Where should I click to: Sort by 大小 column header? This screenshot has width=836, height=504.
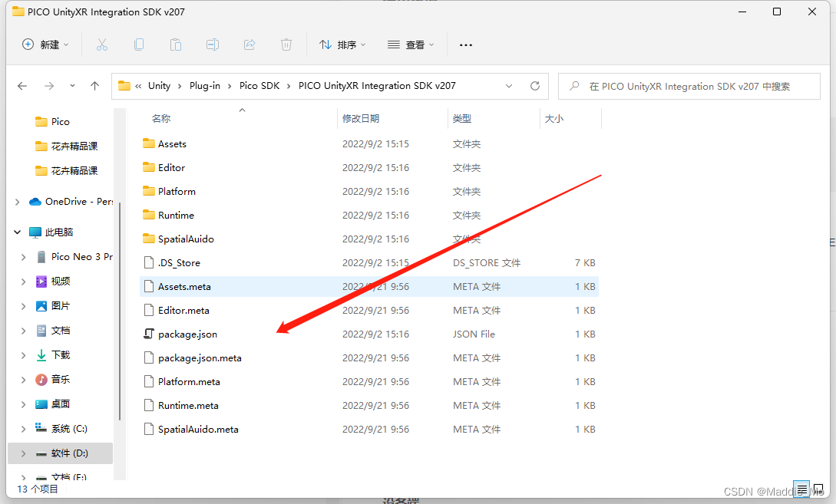tap(554, 118)
